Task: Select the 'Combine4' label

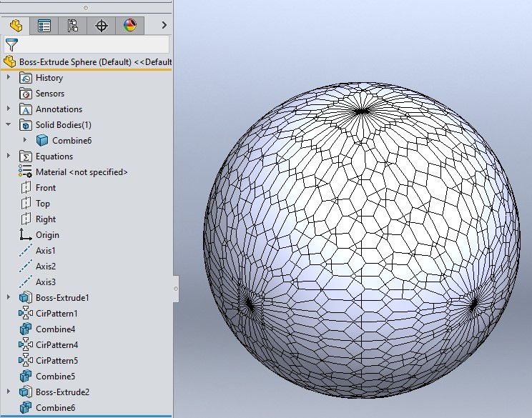Action: click(55, 329)
